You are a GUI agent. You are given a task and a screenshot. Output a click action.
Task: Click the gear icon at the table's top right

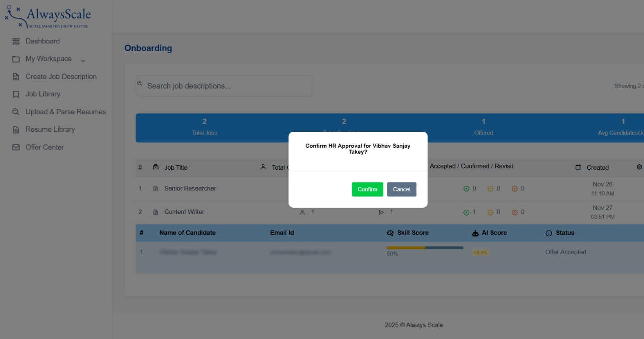[640, 166]
